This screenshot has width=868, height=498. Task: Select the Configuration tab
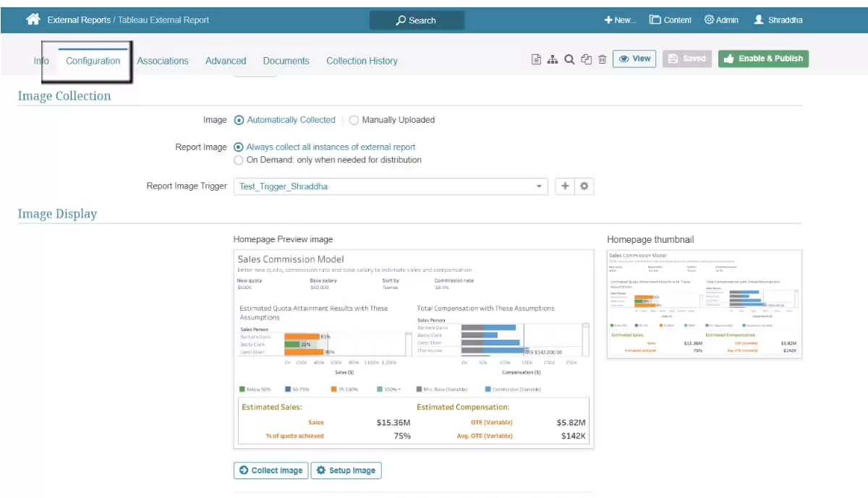coord(93,61)
